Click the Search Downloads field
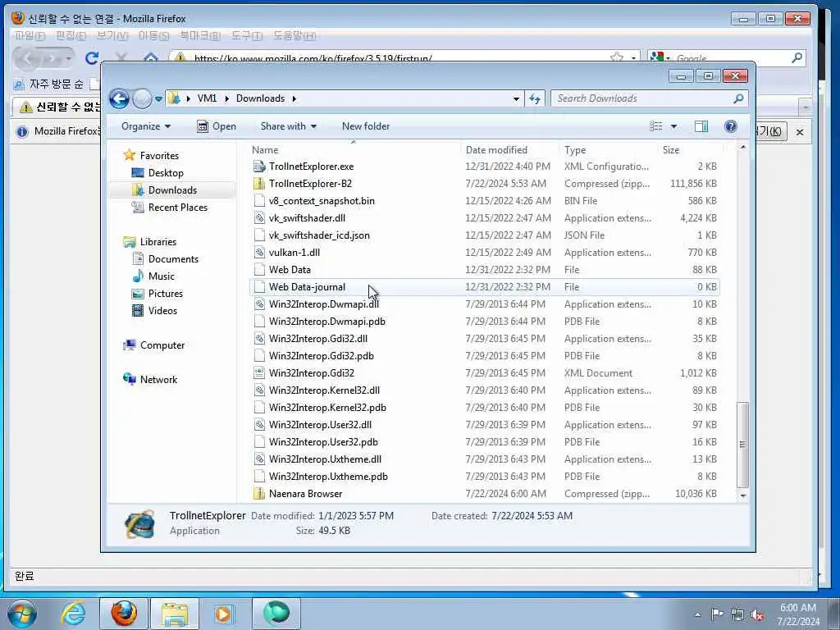 pyautogui.click(x=641, y=98)
